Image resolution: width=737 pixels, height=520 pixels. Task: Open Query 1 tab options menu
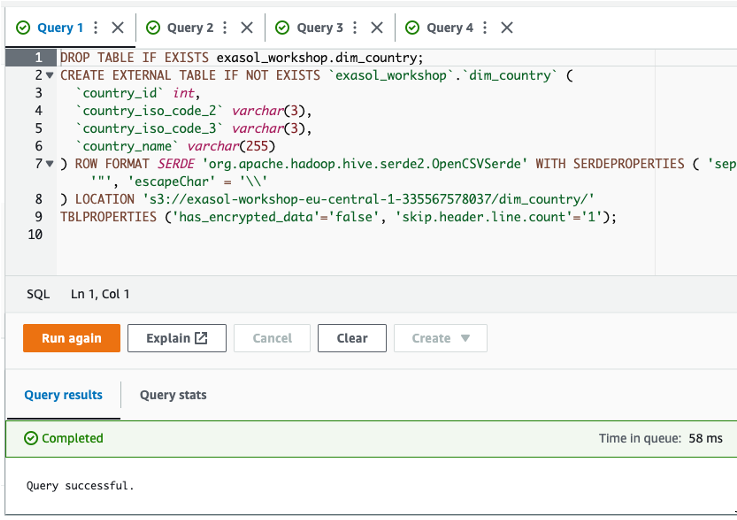[x=96, y=28]
